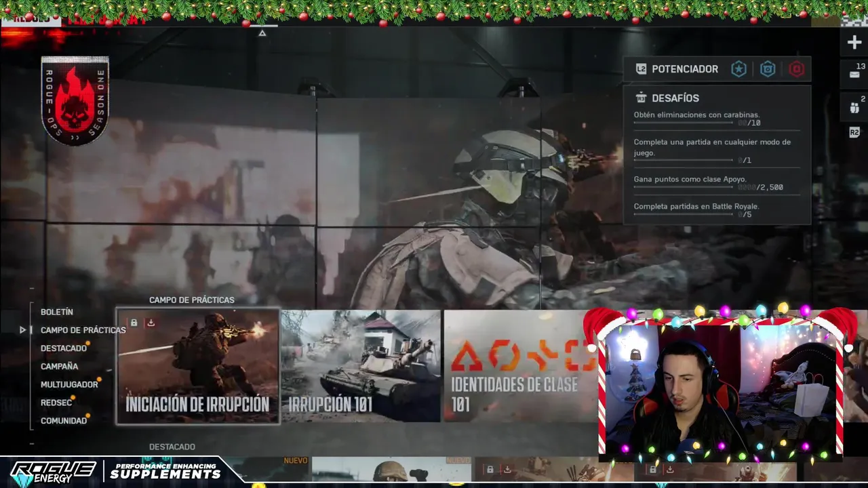Click the triangle prompt at the top center
This screenshot has width=868, height=488.
pos(262,33)
